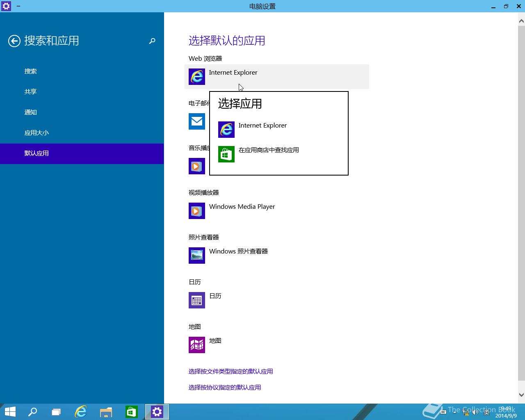The height and width of the screenshot is (420, 525).
Task: Select 在应用商店中查找应用 option
Action: pyautogui.click(x=279, y=154)
